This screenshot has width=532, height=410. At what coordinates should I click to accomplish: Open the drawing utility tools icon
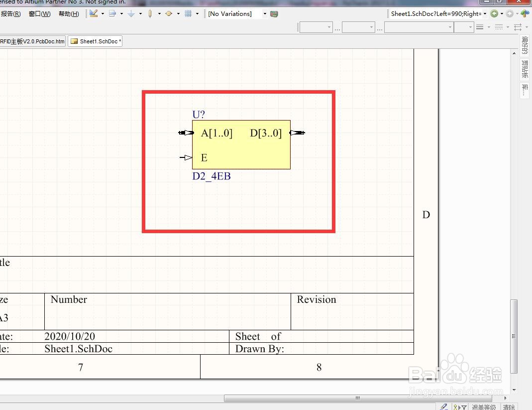(94, 13)
